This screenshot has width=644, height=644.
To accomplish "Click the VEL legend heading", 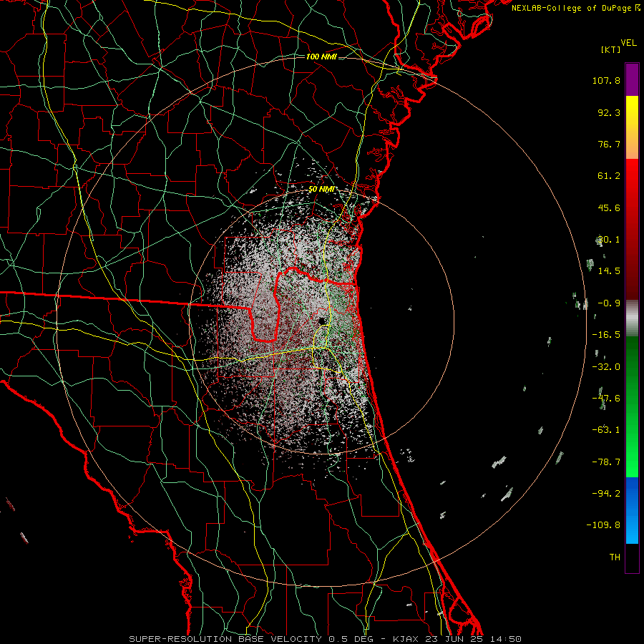I will 629,43.
